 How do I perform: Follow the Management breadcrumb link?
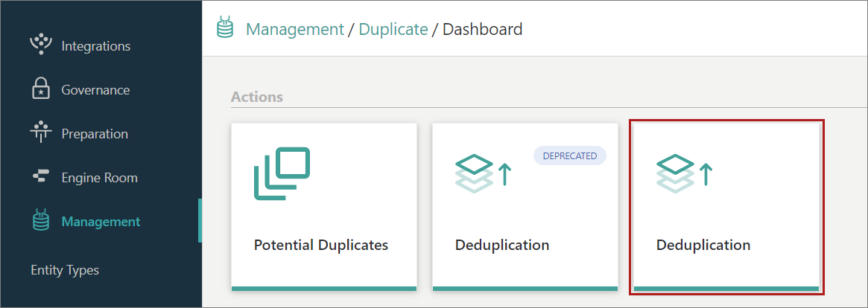(295, 29)
